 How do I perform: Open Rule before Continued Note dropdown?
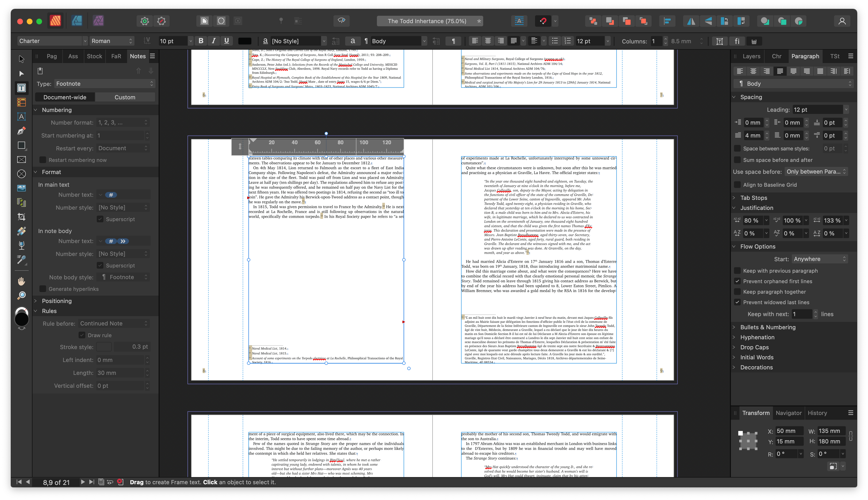point(113,324)
